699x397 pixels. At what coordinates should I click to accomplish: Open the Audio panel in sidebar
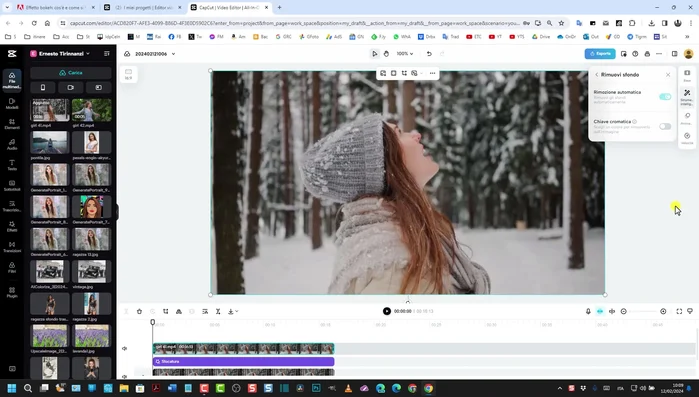tap(12, 144)
